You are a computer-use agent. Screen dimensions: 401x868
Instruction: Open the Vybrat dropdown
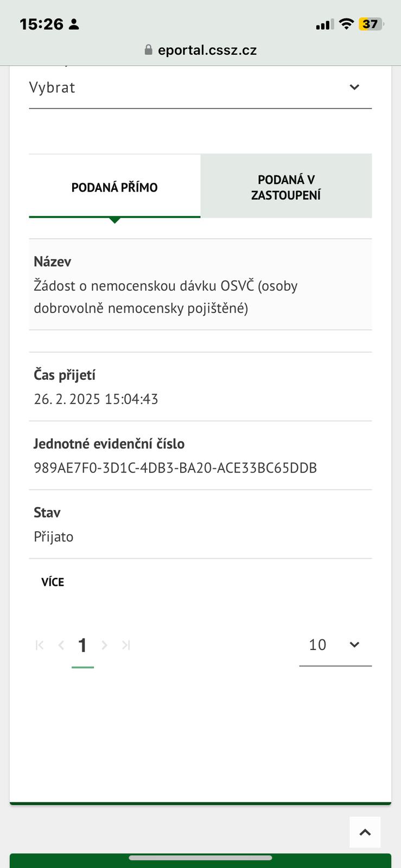(x=200, y=87)
